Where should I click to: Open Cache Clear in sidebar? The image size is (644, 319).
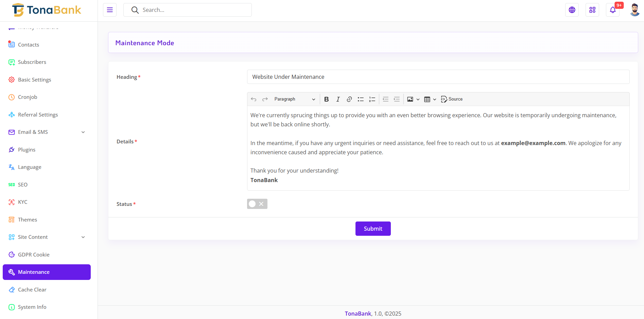point(32,289)
